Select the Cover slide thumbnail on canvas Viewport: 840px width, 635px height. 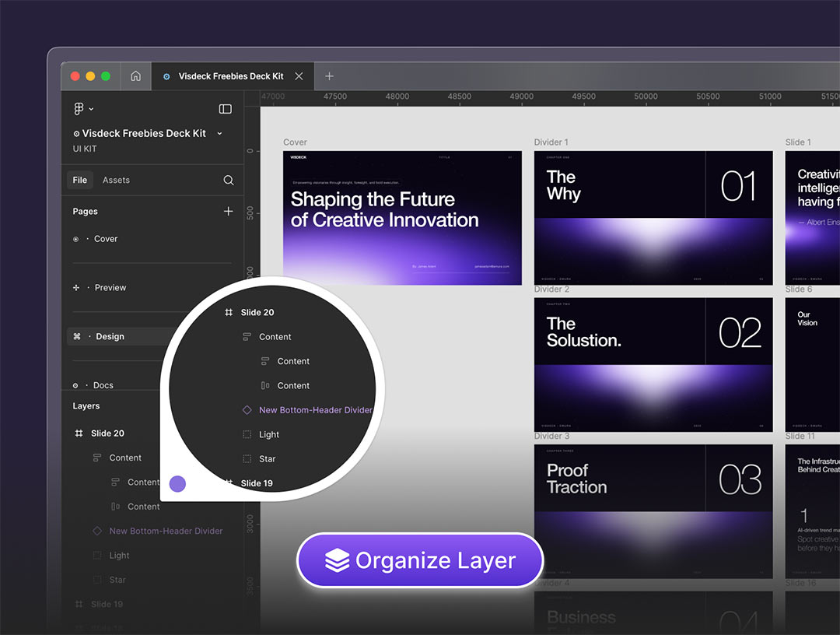tap(402, 218)
